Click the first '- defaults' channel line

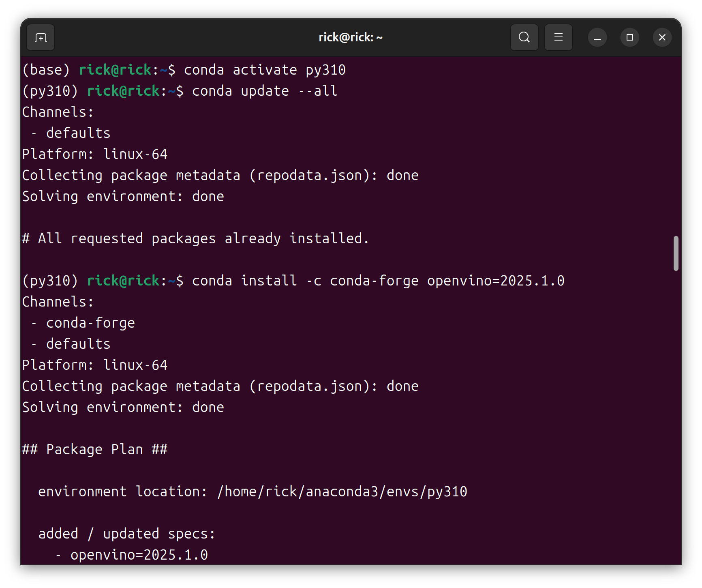(71, 133)
